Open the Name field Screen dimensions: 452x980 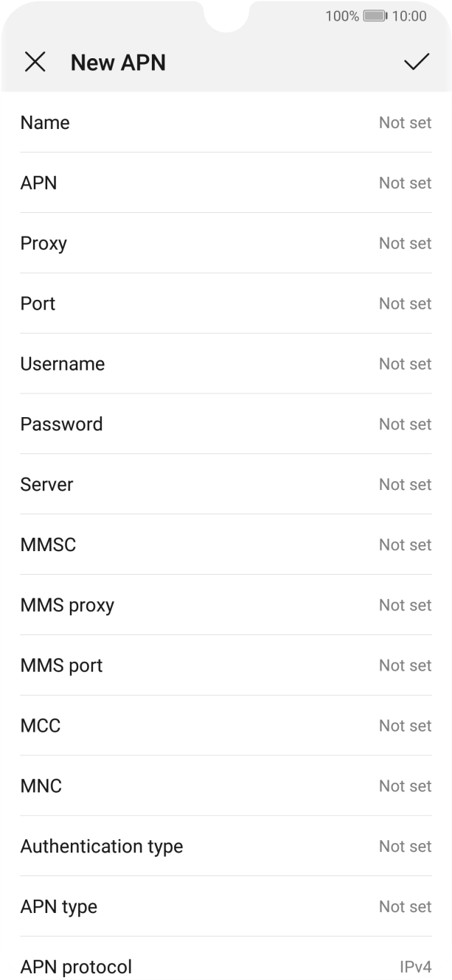[226, 122]
